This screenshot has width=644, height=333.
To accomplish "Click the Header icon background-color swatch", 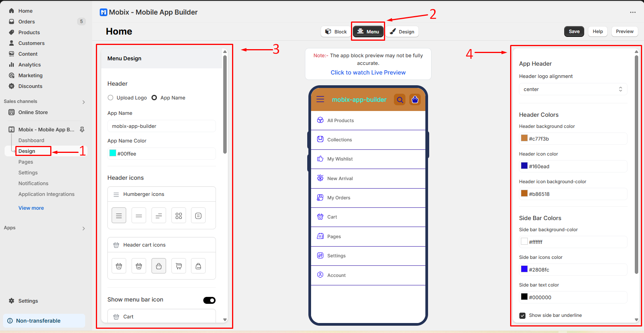I will coord(524,193).
